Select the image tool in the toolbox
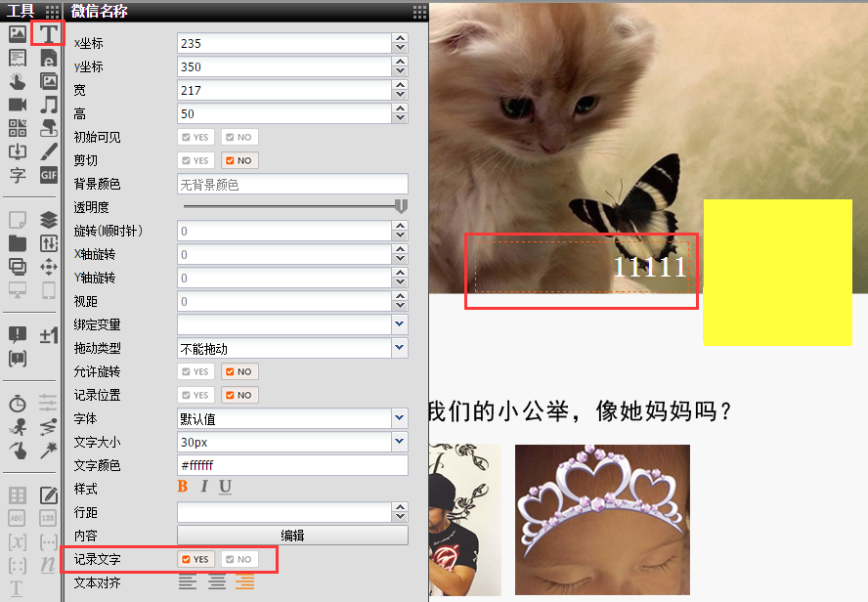868x602 pixels. point(18,34)
